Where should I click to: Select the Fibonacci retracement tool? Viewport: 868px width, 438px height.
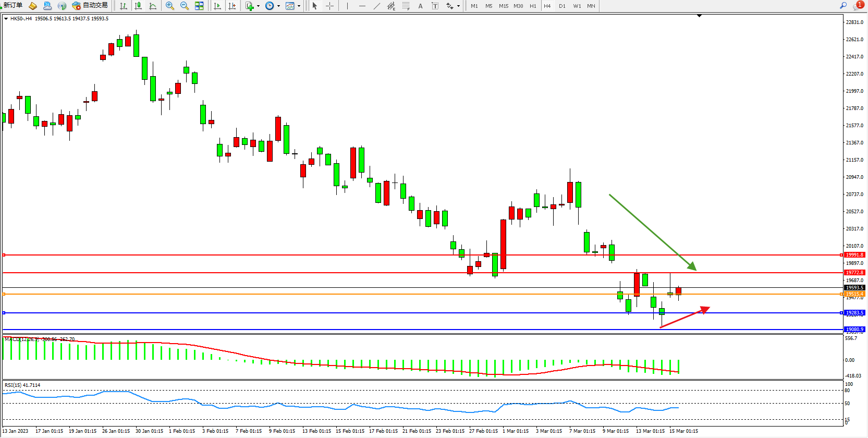click(x=406, y=6)
